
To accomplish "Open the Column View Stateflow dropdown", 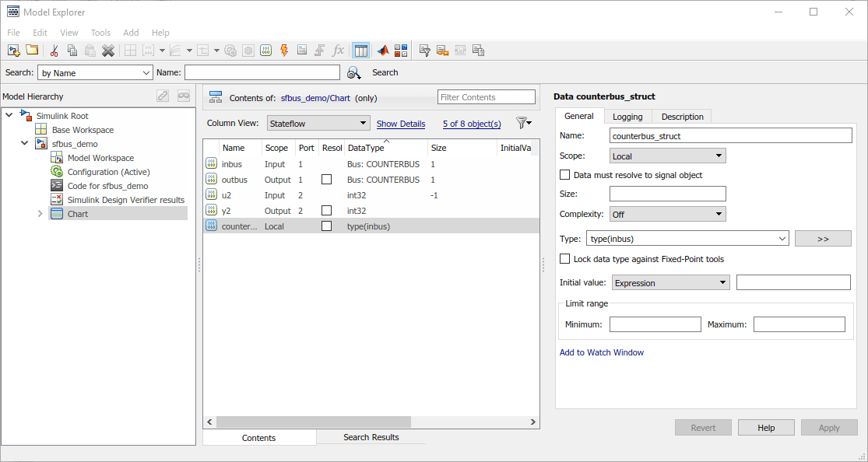I will tap(318, 123).
